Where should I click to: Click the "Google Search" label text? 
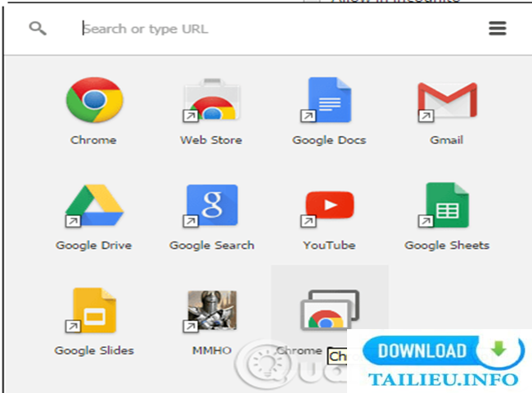tap(212, 246)
